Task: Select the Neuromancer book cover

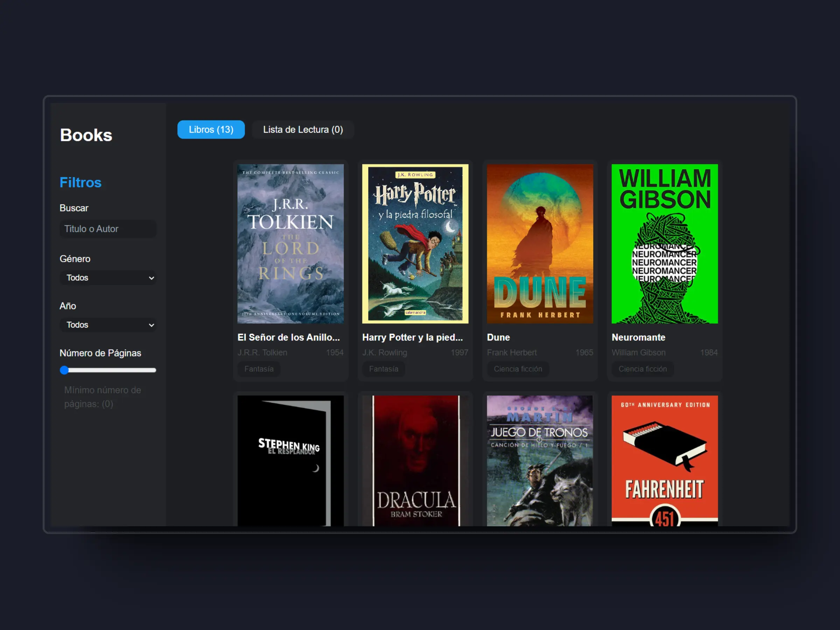Action: pyautogui.click(x=665, y=244)
